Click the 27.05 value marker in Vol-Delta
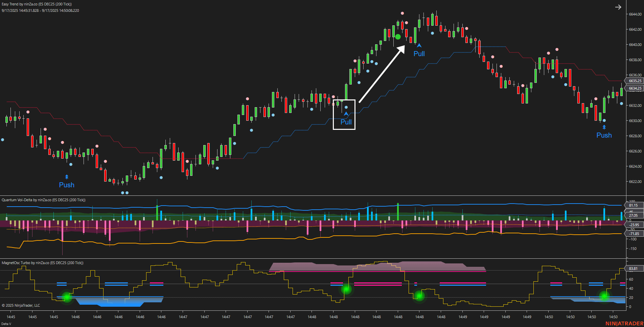The image size is (644, 327). (x=633, y=215)
